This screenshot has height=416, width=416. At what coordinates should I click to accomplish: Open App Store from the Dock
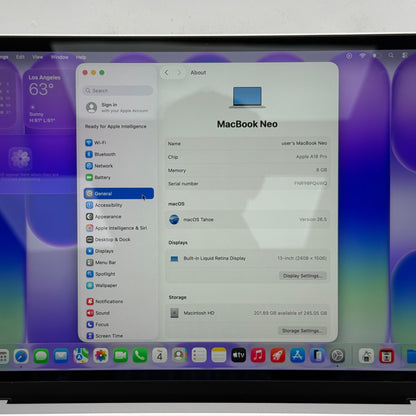coord(297,356)
